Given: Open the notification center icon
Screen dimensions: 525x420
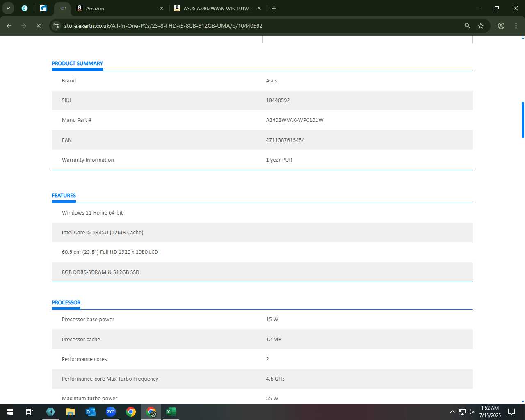Looking at the screenshot, I should tap(511, 412).
